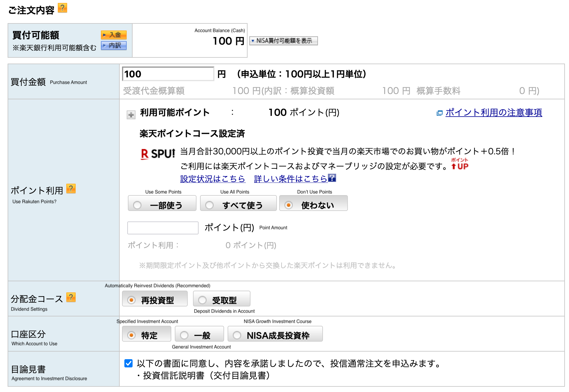Click the empty point amount field
This screenshot has width=569, height=392.
162,228
